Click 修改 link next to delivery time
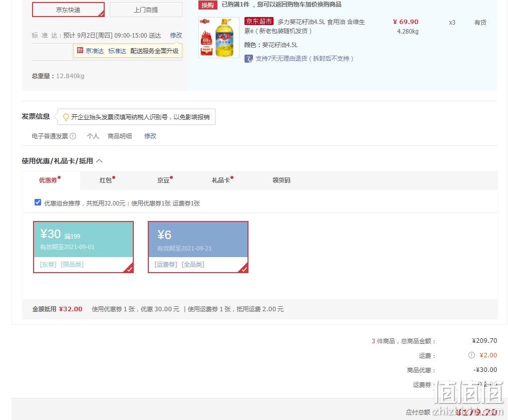508x420 pixels. tap(176, 35)
